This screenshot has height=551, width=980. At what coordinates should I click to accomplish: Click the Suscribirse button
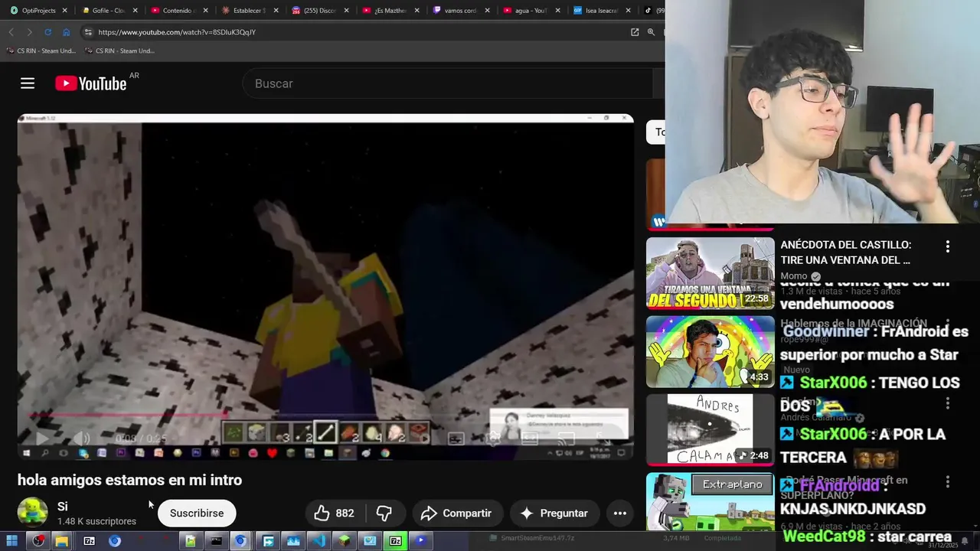click(x=197, y=513)
